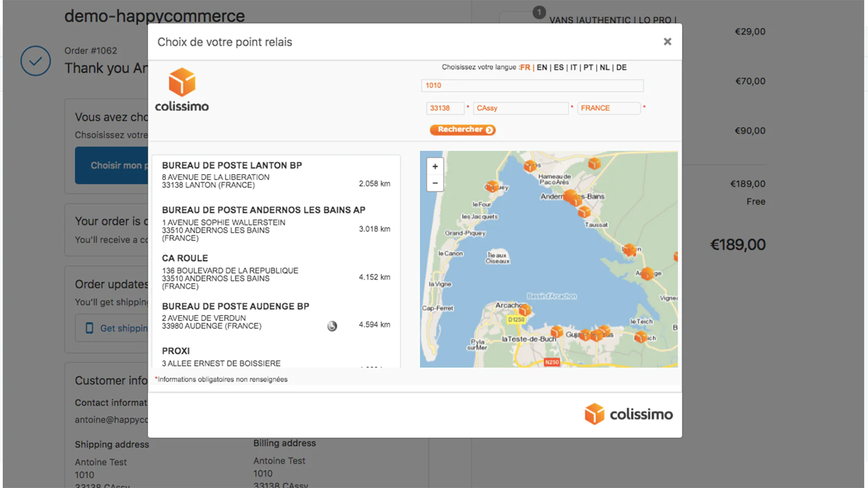
Task: Click the marker at Claouey on the map
Action: (492, 187)
